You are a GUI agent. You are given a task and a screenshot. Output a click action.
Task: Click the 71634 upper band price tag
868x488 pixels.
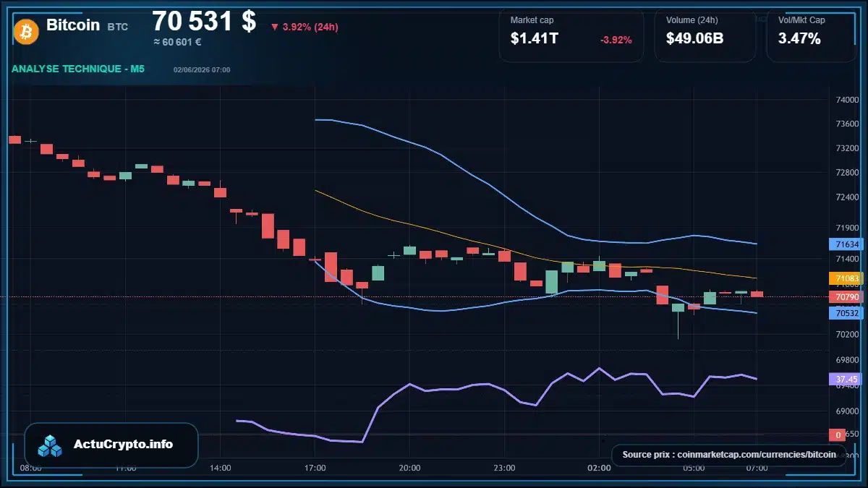click(x=846, y=244)
